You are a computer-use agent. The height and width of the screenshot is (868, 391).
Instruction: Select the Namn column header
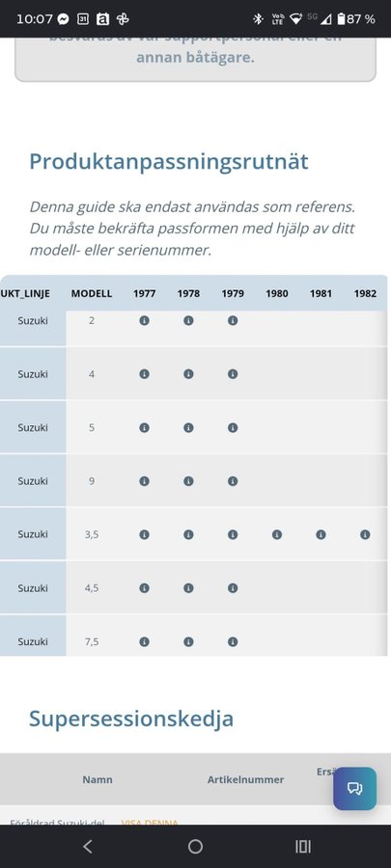[x=98, y=779]
